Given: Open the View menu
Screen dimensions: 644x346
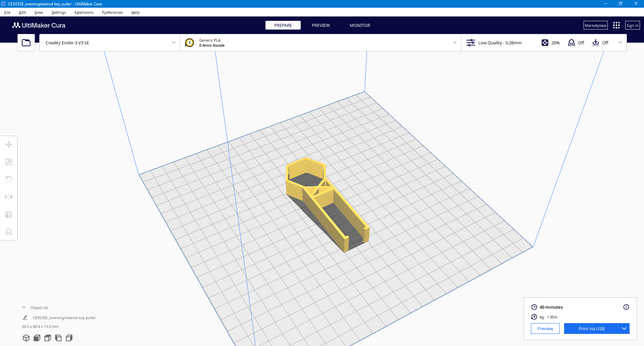Looking at the screenshot, I should pos(39,12).
